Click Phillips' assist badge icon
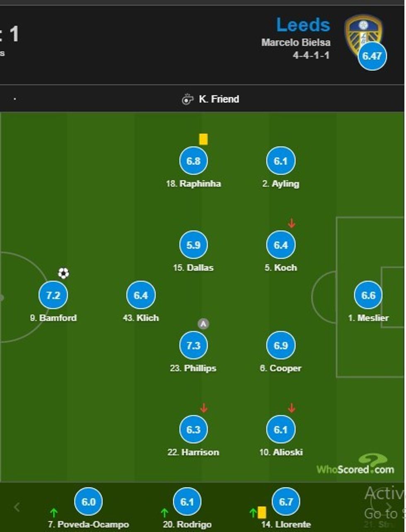The image size is (406, 532). [203, 324]
